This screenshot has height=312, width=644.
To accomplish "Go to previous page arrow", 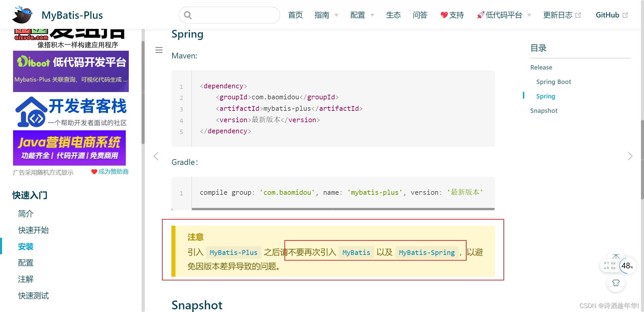I will pos(156,156).
